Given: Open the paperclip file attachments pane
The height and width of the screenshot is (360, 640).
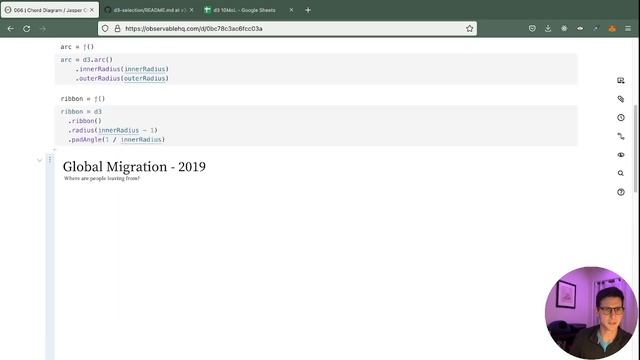Looking at the screenshot, I should (621, 99).
